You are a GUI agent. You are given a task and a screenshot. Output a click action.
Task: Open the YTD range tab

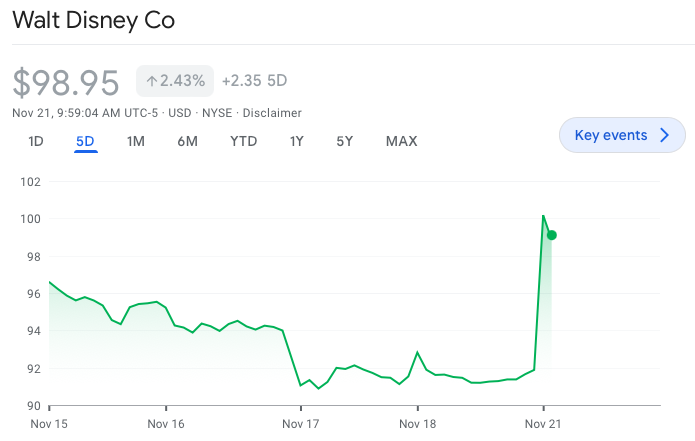[243, 141]
